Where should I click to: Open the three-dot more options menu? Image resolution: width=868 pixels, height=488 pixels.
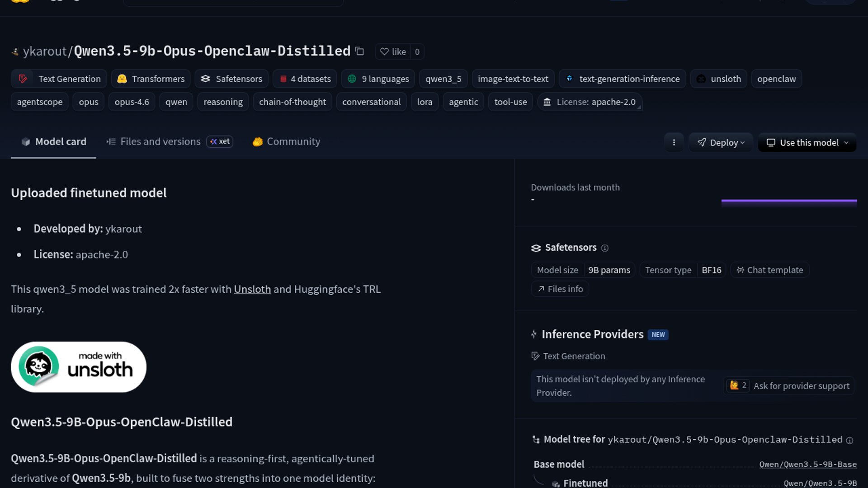click(674, 142)
